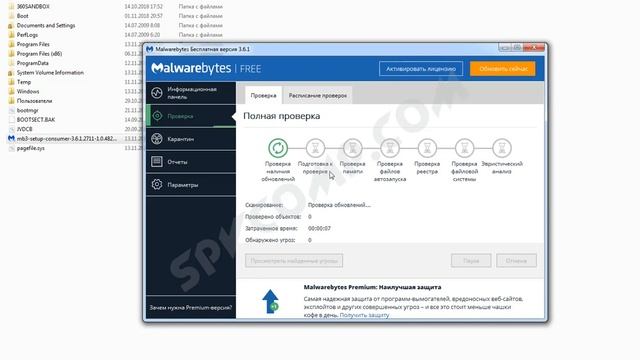The width and height of the screenshot is (640, 360).
Task: Select the 360SANDBOX folder icon in Explorer
Action: click(11, 7)
